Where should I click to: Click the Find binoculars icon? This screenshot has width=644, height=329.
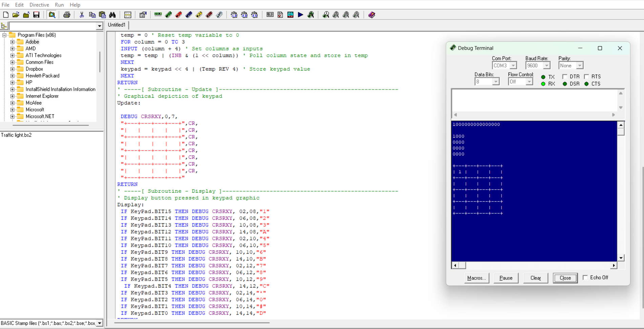(x=112, y=15)
